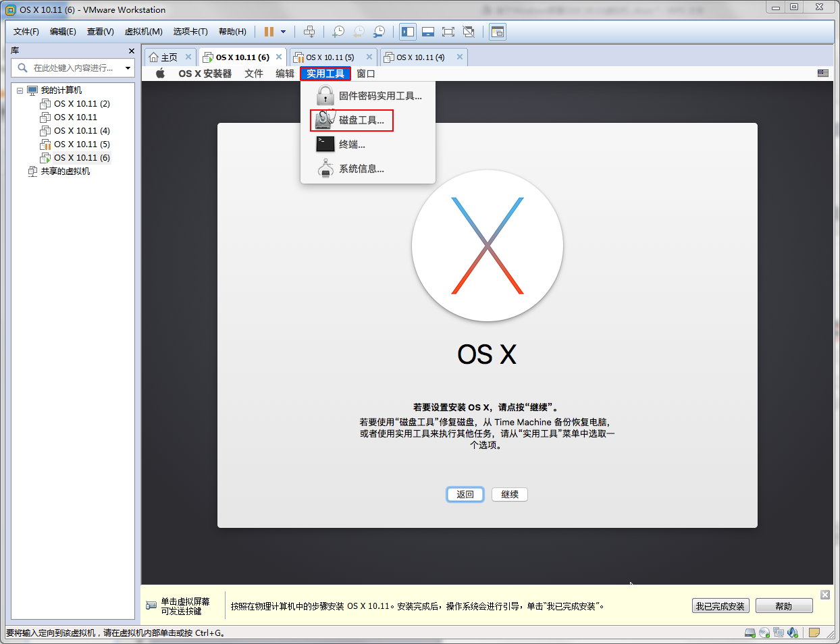The width and height of the screenshot is (840, 644).
Task: Click the network adapter status icon
Action: coord(779,633)
